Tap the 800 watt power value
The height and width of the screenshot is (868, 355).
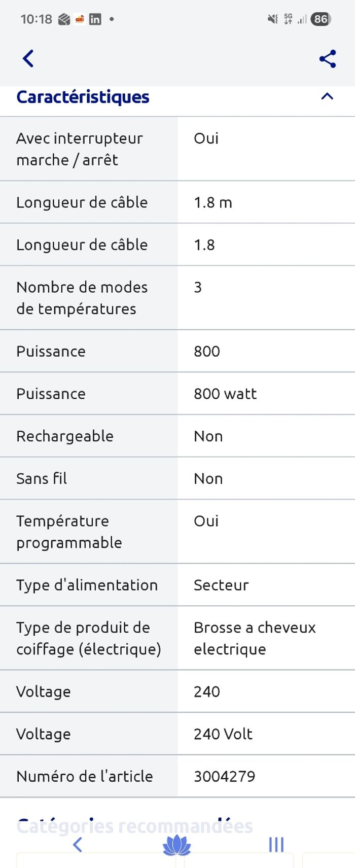click(x=225, y=394)
